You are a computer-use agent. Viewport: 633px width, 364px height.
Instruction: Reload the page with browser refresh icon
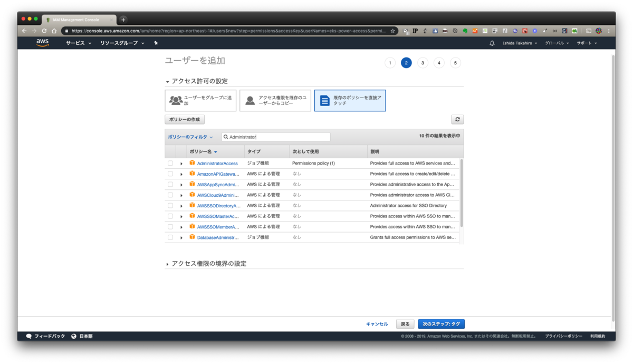44,31
